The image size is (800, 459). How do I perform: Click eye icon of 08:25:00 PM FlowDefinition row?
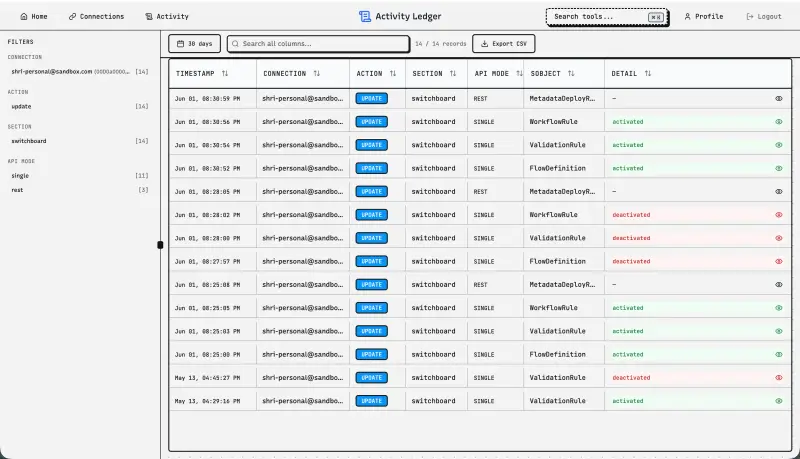click(779, 354)
